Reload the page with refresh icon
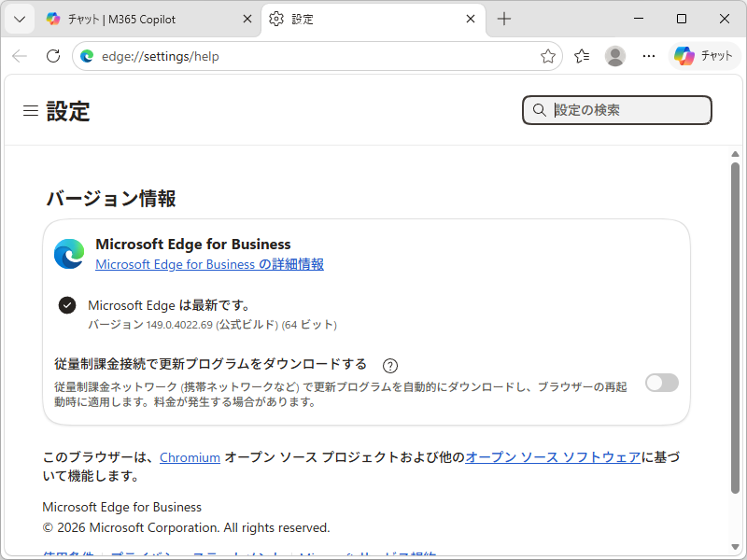Viewport: 747px width, 560px height. coord(53,56)
